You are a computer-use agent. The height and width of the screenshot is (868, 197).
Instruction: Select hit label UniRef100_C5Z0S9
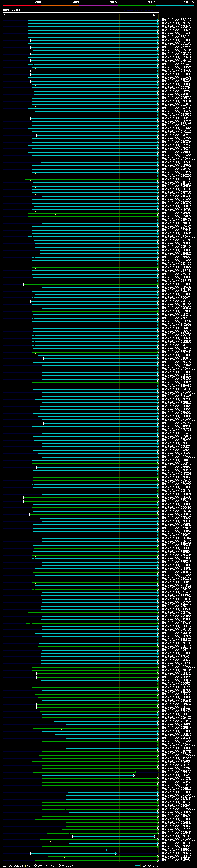click(x=176, y=78)
